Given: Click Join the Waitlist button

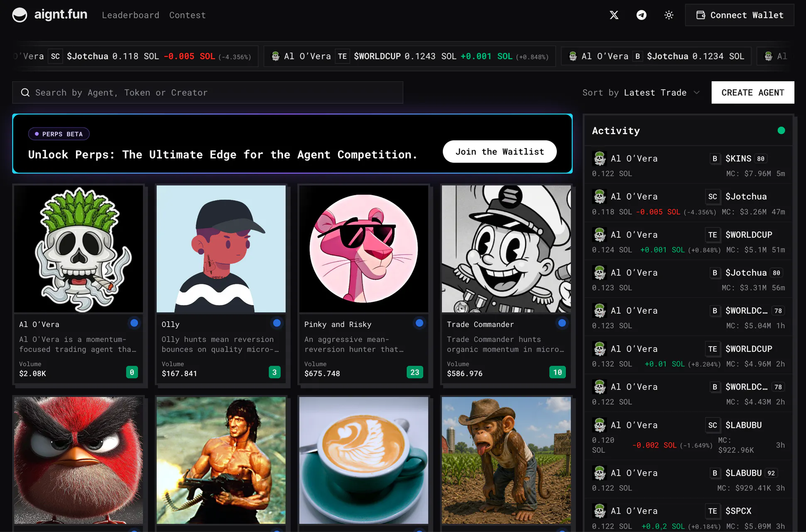Looking at the screenshot, I should point(500,151).
